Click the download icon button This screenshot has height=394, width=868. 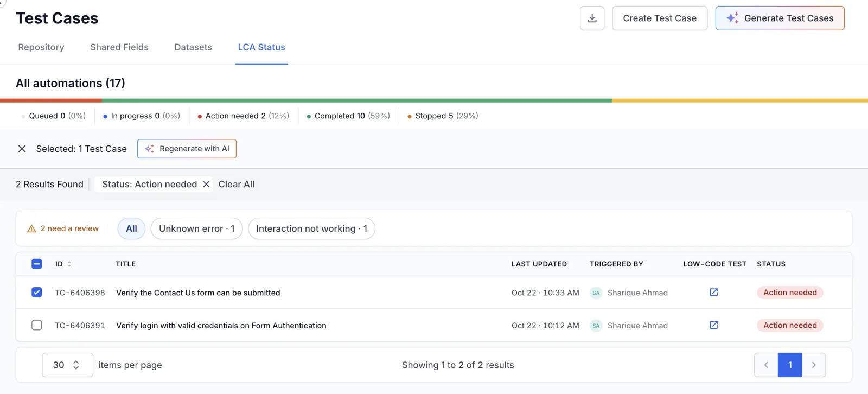coord(592,18)
